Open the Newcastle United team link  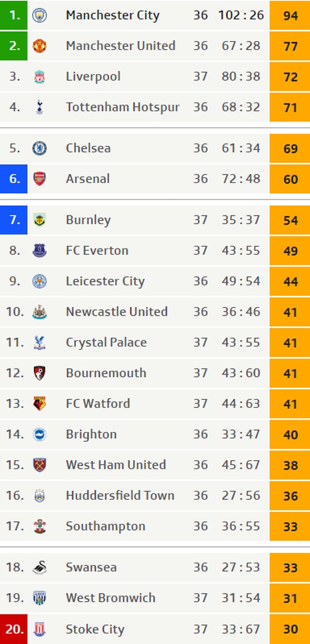click(x=117, y=312)
